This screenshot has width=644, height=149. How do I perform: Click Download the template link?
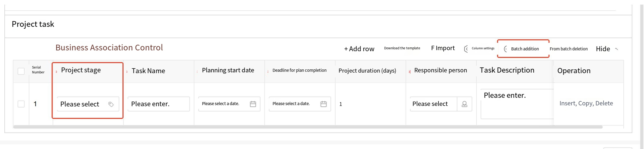coord(402,48)
